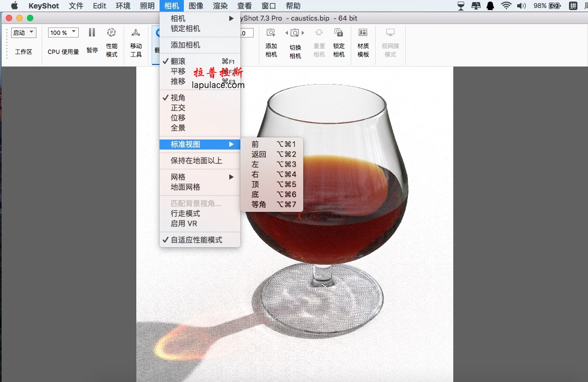Click the Pause (暂停) toolbar icon
588x382 pixels.
[x=92, y=33]
